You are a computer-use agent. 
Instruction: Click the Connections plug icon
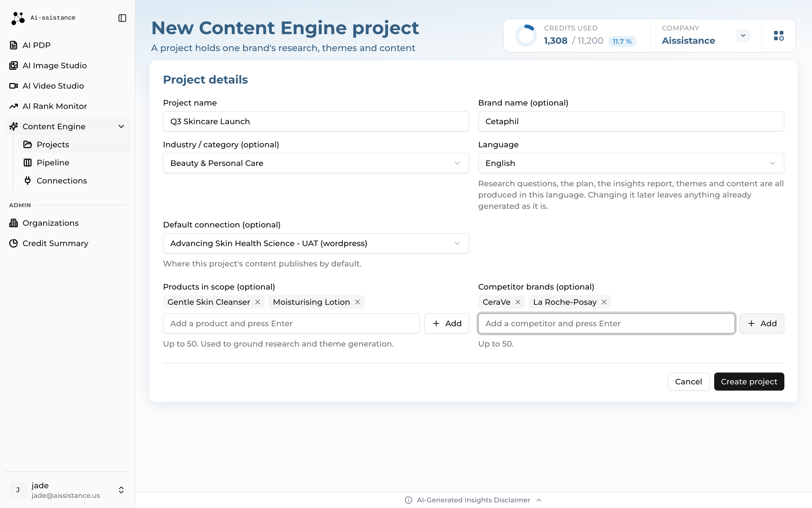coord(28,181)
